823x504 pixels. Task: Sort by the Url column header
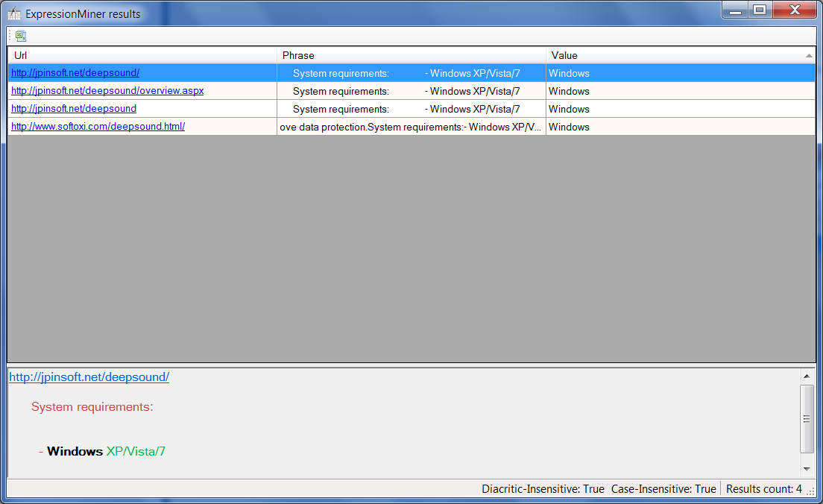click(x=142, y=55)
